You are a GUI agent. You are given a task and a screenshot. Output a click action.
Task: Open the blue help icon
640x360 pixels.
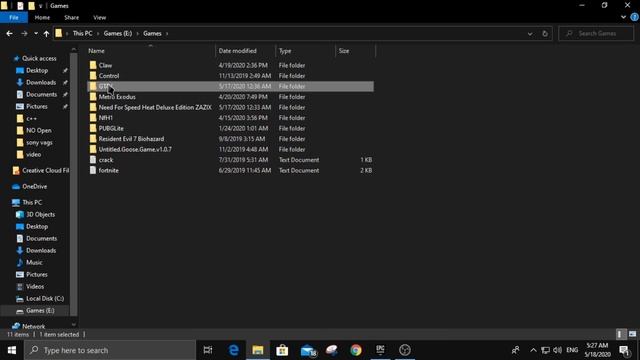click(x=635, y=17)
